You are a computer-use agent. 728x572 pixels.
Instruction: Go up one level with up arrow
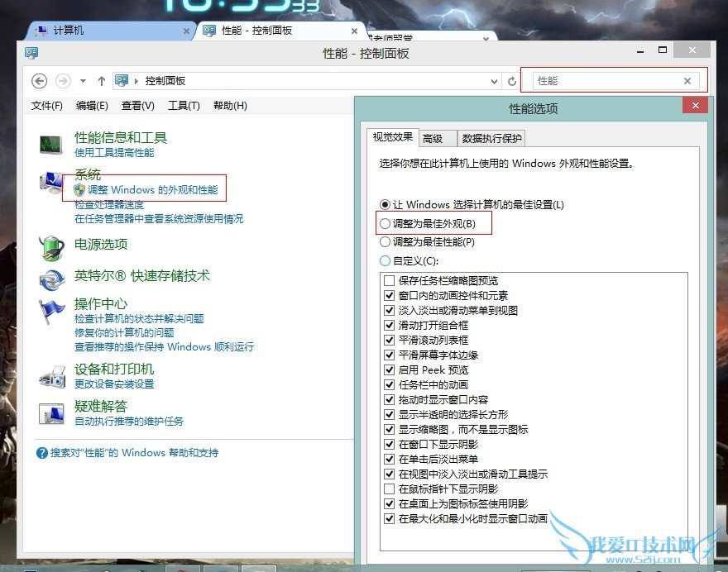(102, 81)
